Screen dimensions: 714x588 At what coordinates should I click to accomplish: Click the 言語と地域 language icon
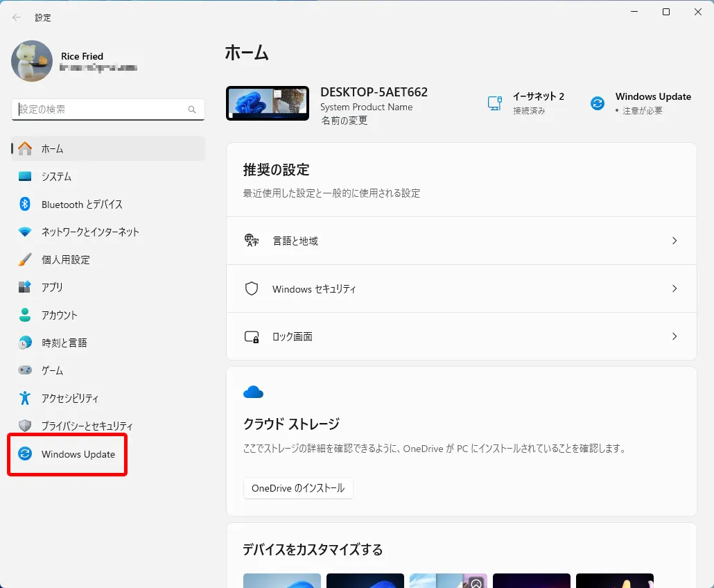pyautogui.click(x=252, y=241)
